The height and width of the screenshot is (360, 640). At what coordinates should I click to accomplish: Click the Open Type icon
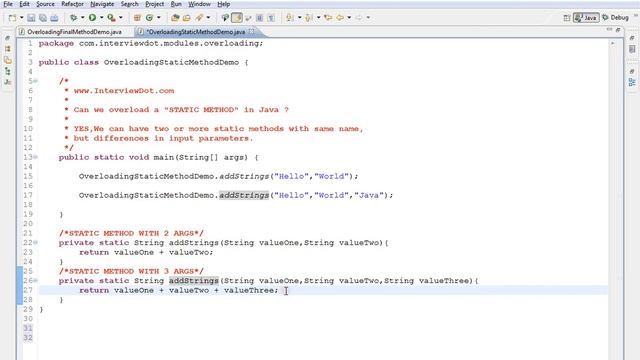click(175, 18)
